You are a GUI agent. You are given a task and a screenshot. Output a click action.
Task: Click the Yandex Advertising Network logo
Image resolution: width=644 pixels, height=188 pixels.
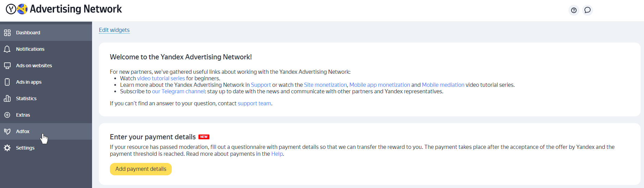(x=64, y=9)
